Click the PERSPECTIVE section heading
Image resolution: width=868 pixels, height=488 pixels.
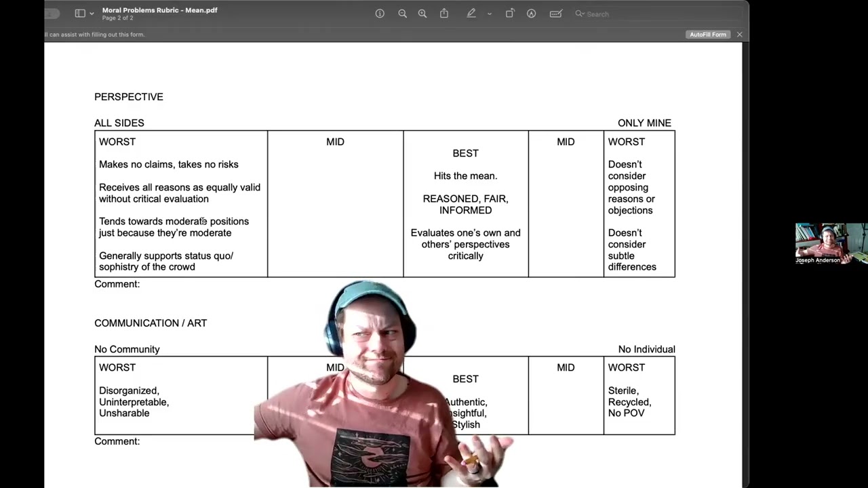pyautogui.click(x=129, y=97)
